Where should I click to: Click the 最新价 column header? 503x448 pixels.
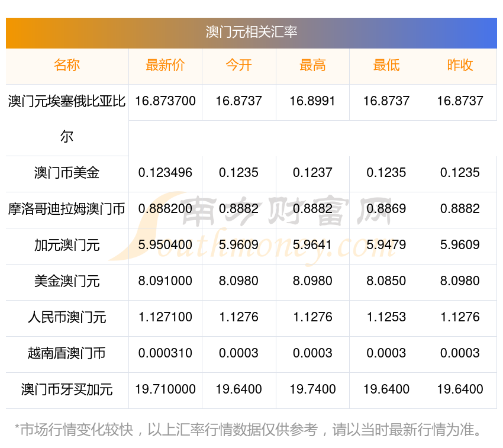(165, 65)
